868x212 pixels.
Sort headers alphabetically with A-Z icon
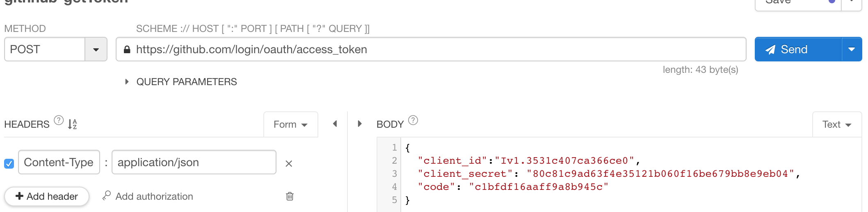pyautogui.click(x=73, y=124)
